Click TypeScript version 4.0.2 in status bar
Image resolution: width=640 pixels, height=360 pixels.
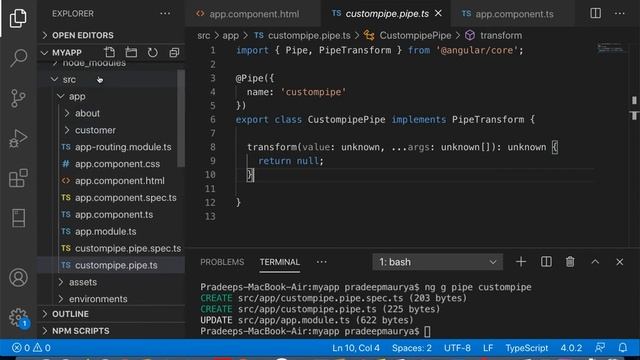[571, 348]
